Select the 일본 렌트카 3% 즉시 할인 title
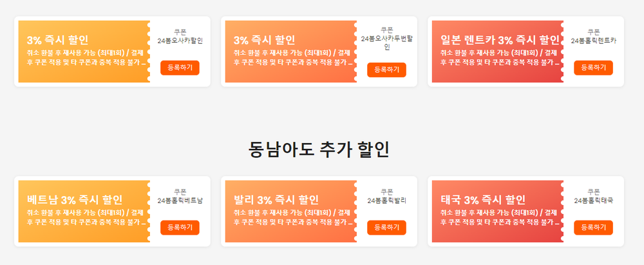Image resolution: width=644 pixels, height=265 pixels. coord(500,40)
